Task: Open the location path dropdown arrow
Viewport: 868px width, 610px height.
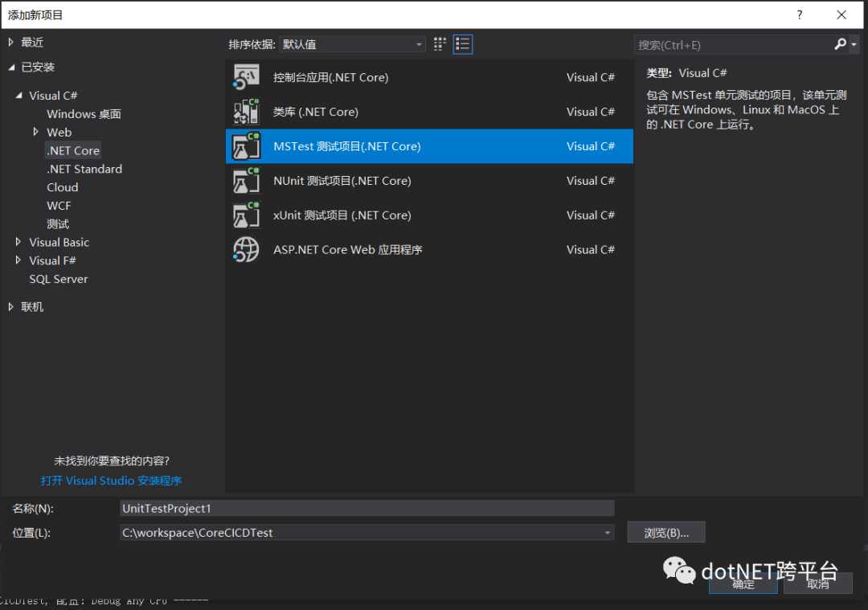Action: coord(608,533)
